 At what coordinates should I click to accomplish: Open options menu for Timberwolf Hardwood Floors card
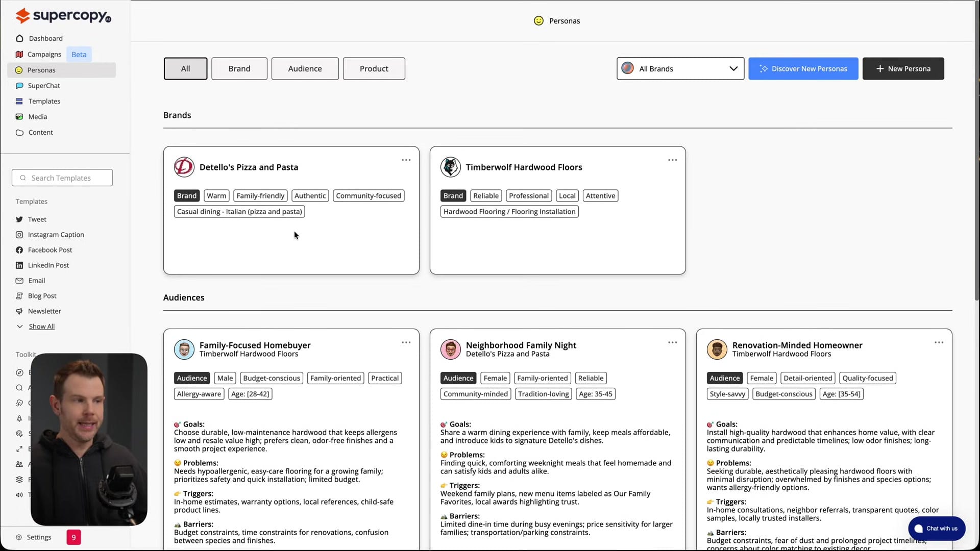673,160
